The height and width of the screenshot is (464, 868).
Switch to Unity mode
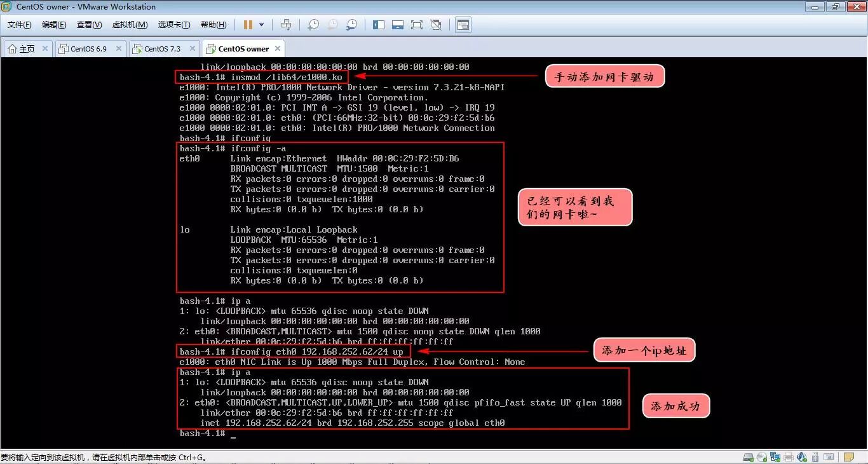(437, 25)
